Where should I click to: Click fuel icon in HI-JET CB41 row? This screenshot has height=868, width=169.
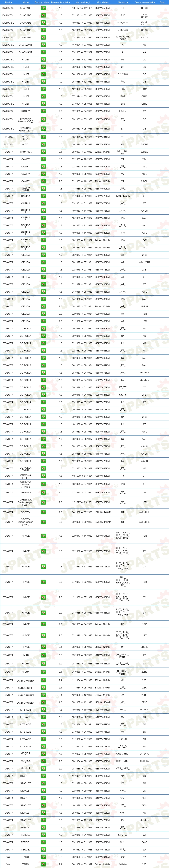pos(43,89)
